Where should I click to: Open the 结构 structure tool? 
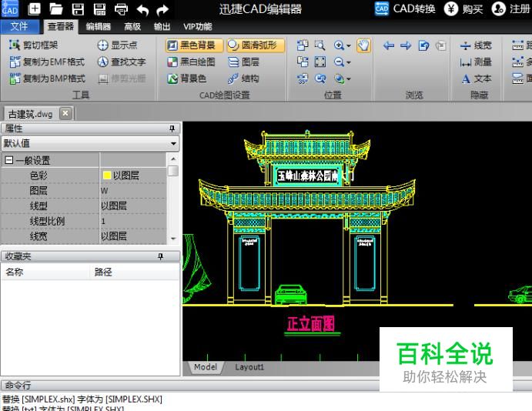243,79
